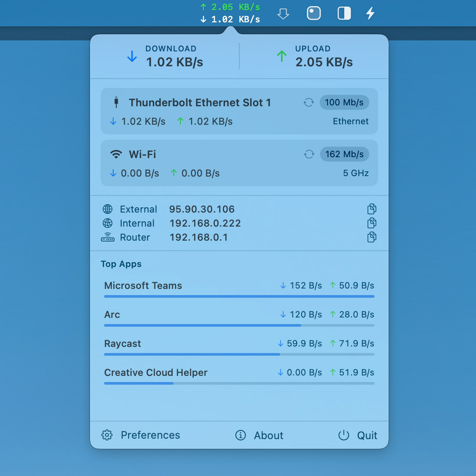Copy the router IP address
This screenshot has height=476, width=476.
pyautogui.click(x=371, y=237)
